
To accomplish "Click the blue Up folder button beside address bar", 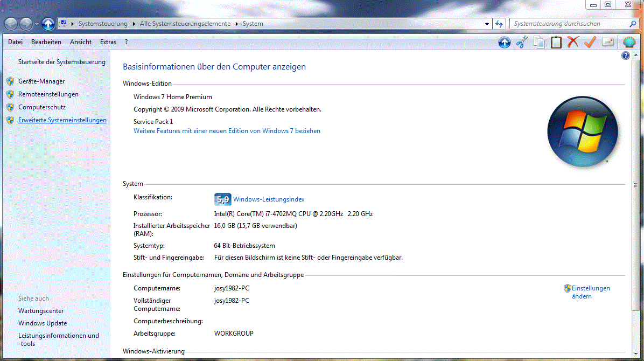I will [x=48, y=24].
